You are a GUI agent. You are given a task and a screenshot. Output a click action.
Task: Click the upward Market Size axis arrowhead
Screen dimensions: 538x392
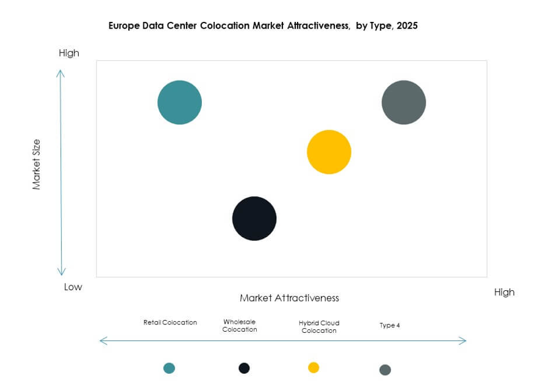pyautogui.click(x=60, y=71)
